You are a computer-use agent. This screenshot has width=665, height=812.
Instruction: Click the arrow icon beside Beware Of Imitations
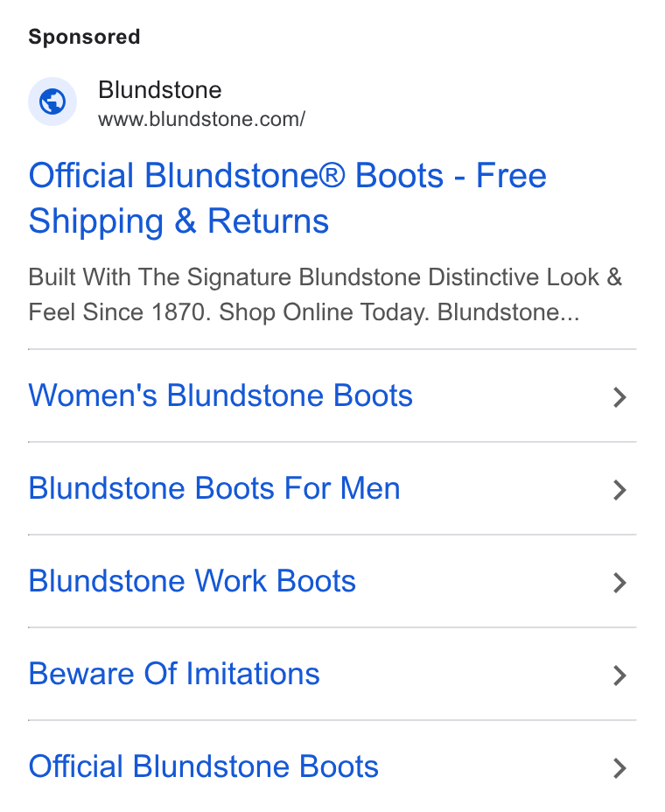[620, 675]
